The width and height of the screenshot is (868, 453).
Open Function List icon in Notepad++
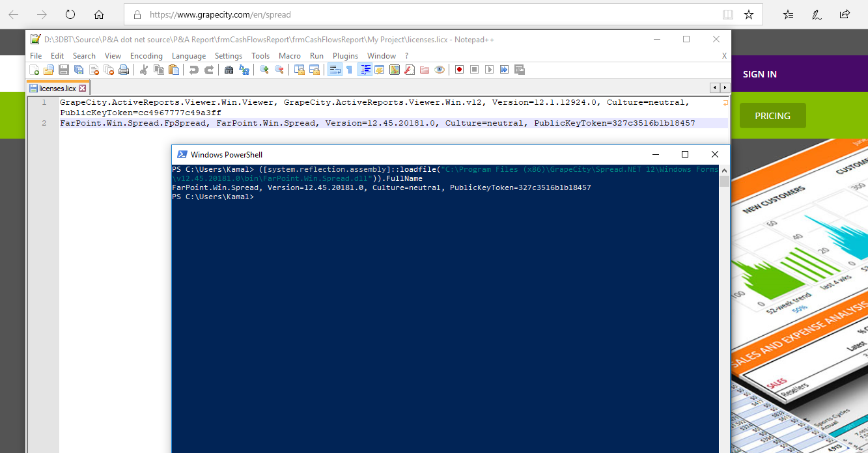click(x=410, y=70)
